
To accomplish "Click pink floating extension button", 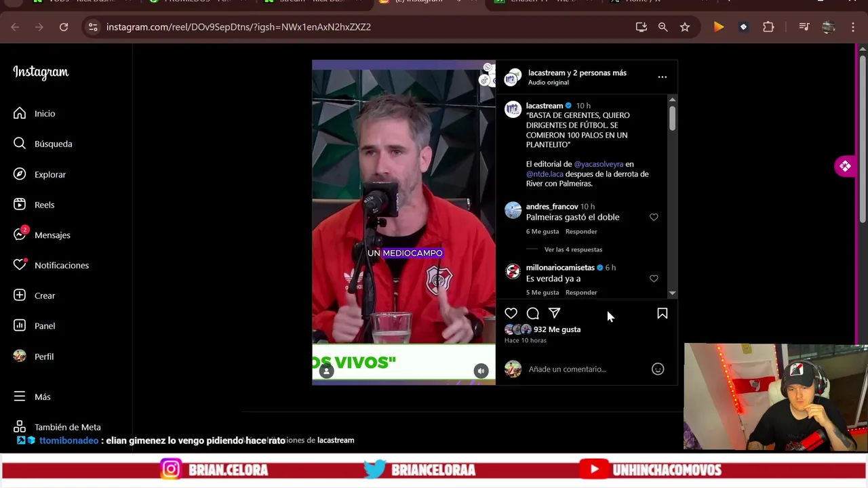I will pos(845,166).
